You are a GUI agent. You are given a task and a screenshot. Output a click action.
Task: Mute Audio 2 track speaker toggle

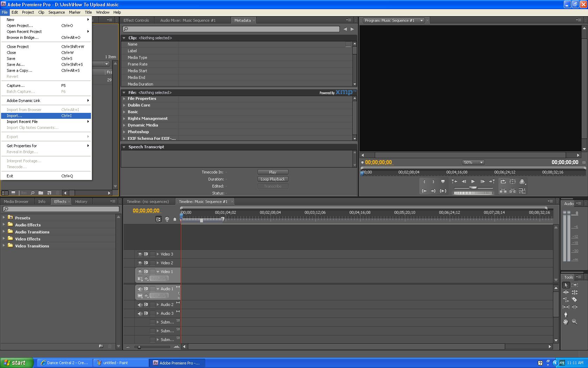(140, 305)
